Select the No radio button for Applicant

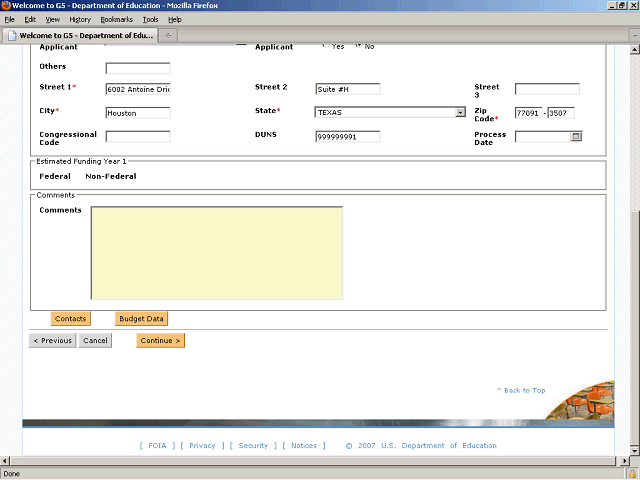(x=358, y=46)
